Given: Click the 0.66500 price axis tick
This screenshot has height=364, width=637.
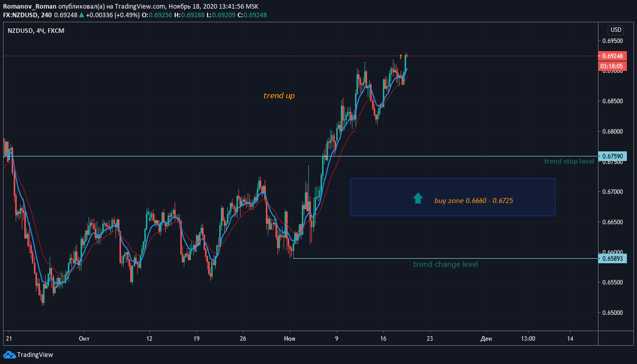Looking at the screenshot, I should click(612, 222).
